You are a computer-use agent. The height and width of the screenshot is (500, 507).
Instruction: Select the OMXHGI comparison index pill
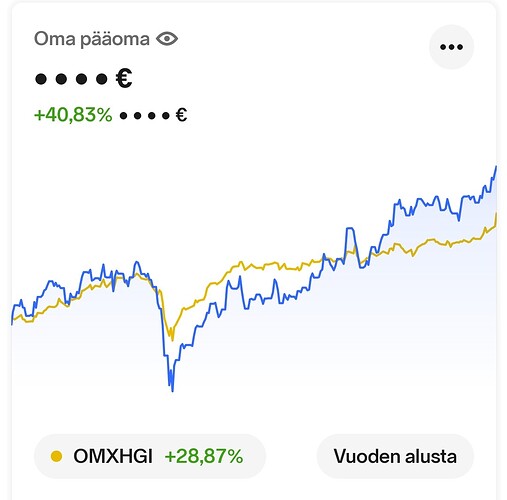click(x=150, y=456)
